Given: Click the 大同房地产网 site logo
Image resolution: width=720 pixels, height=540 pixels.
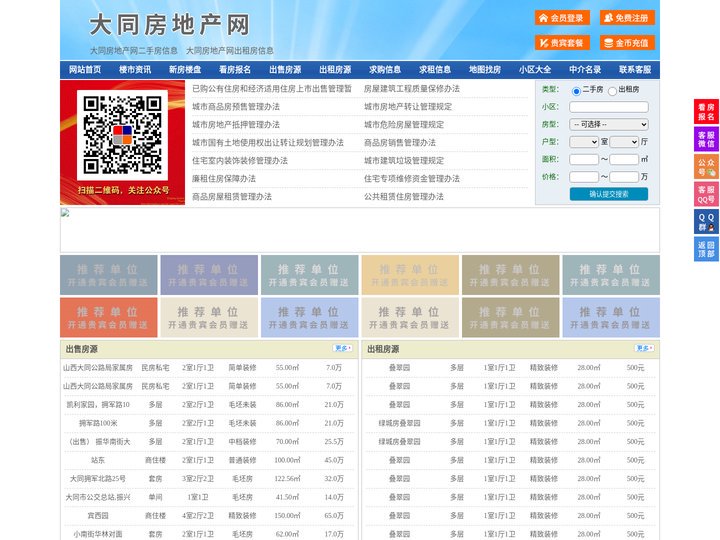Looking at the screenshot, I should [170, 24].
